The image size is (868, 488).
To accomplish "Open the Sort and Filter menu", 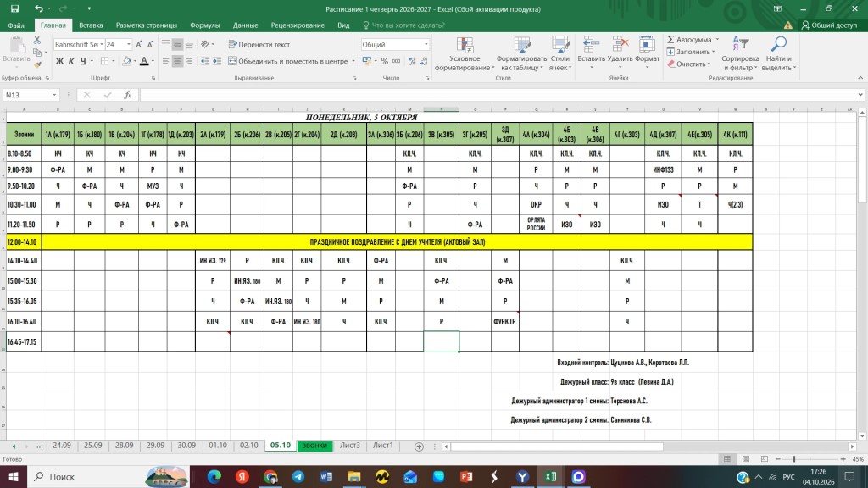I will click(x=740, y=53).
